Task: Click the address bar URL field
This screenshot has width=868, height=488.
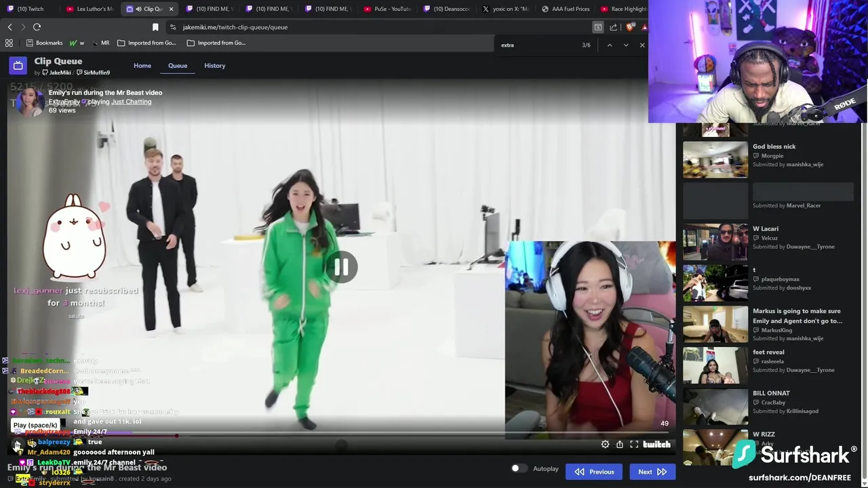Action: [380, 27]
